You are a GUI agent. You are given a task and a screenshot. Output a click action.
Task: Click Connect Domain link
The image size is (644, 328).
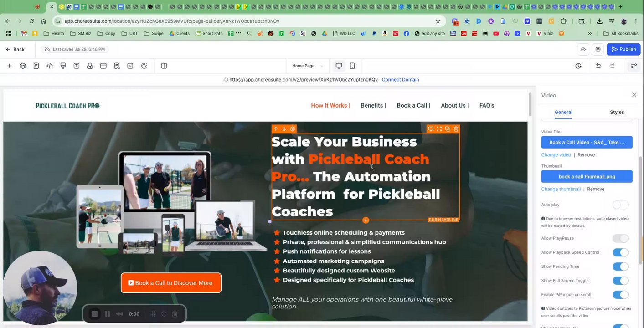point(400,79)
